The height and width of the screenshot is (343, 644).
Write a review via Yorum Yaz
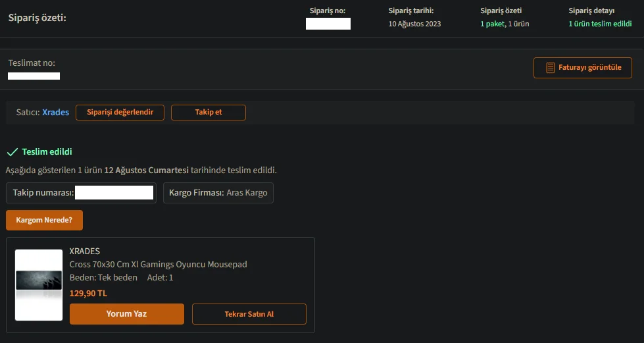click(x=127, y=314)
